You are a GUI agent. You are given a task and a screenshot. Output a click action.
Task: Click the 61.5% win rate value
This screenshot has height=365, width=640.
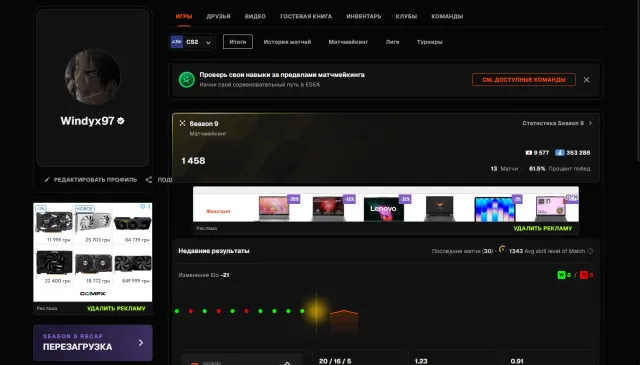point(537,169)
